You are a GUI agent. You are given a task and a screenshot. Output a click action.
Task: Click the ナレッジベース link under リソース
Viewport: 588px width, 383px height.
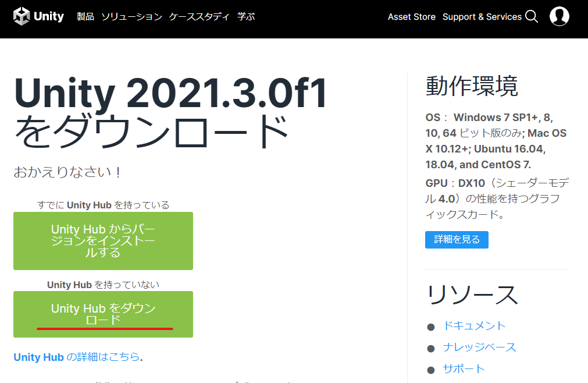(479, 347)
